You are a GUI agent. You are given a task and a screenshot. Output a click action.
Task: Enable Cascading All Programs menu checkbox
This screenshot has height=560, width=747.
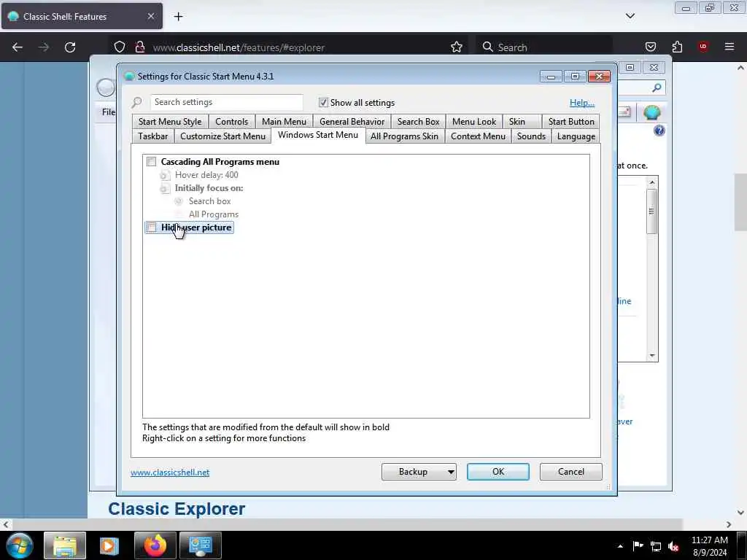pyautogui.click(x=151, y=161)
